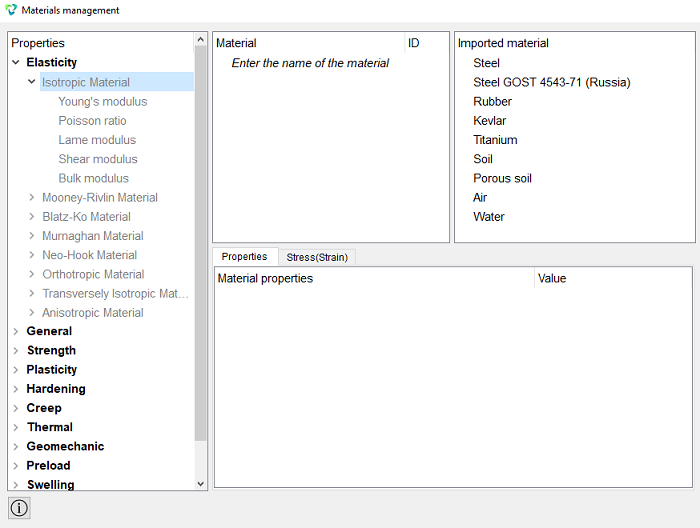
Task: Choose Steel GOST 4543-71 (Russia) imported material
Action: tap(552, 82)
